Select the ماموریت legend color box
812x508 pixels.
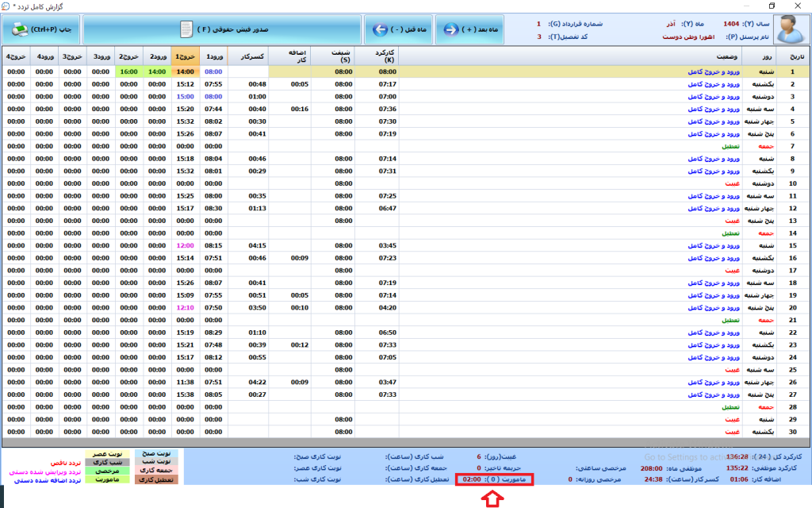(x=106, y=479)
